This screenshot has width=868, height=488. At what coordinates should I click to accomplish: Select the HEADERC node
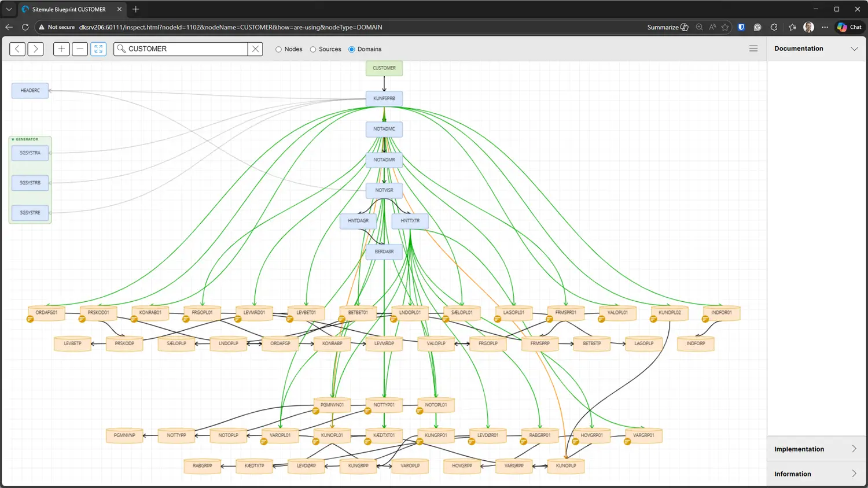point(30,91)
